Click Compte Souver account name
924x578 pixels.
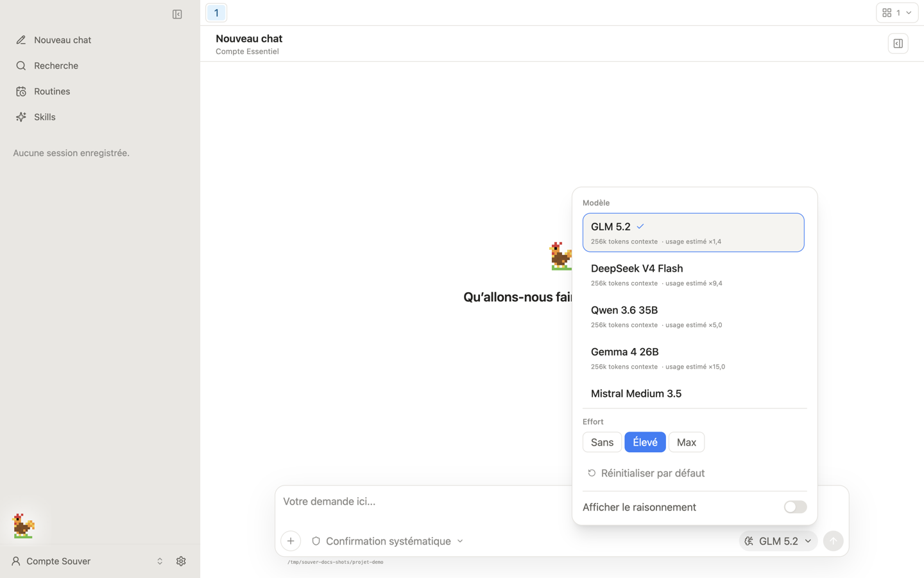[x=58, y=561]
